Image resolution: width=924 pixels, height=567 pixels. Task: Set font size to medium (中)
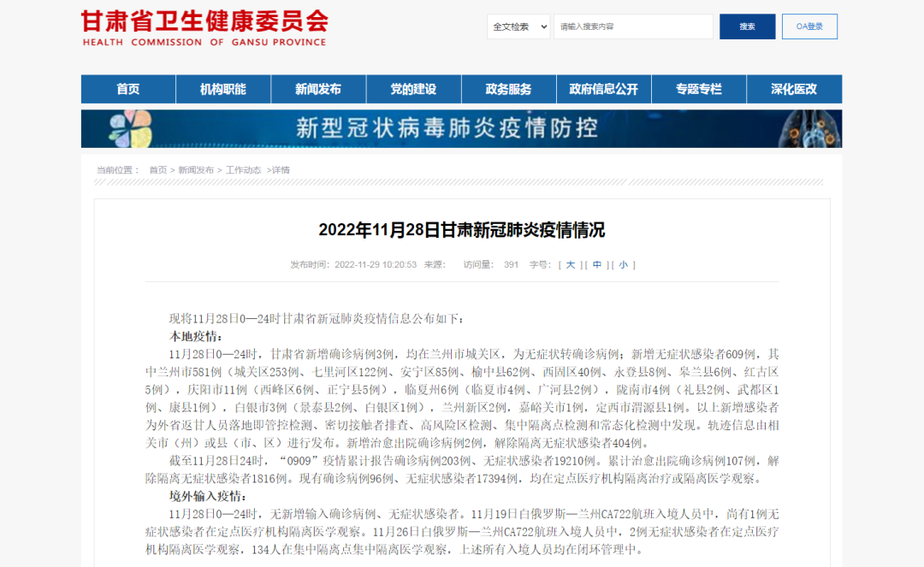[596, 265]
